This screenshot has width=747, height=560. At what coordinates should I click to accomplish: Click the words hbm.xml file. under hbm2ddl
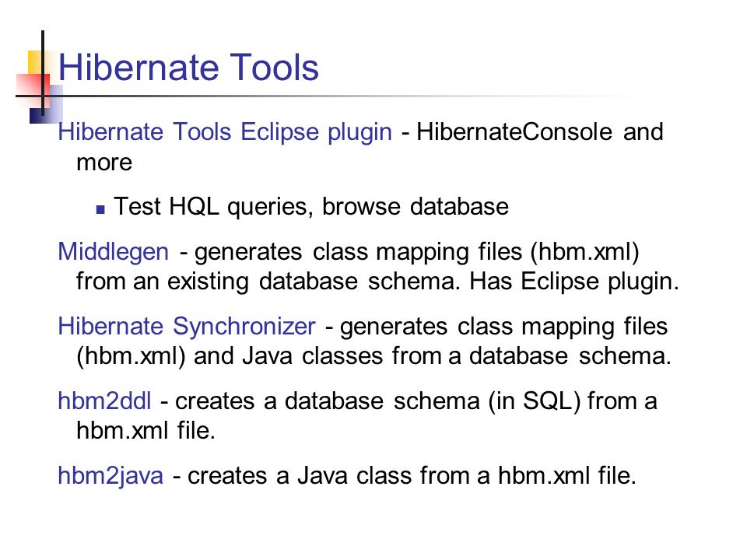(146, 430)
